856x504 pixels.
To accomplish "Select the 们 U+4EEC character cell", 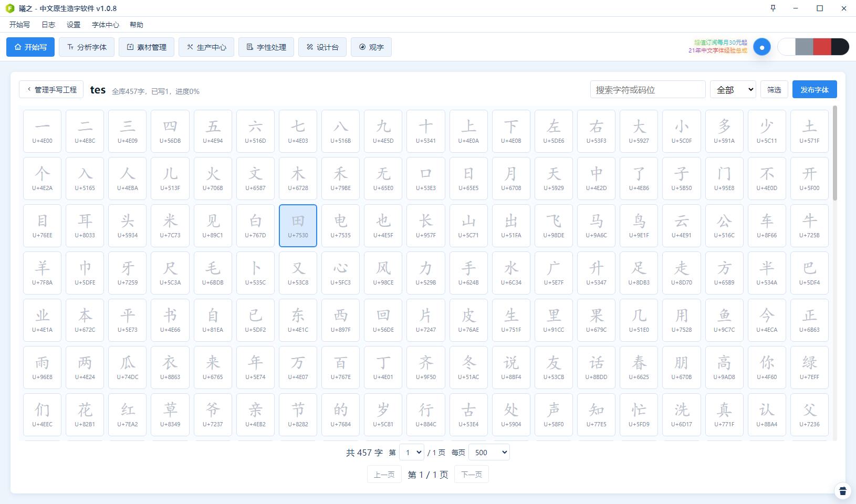I will (x=42, y=415).
